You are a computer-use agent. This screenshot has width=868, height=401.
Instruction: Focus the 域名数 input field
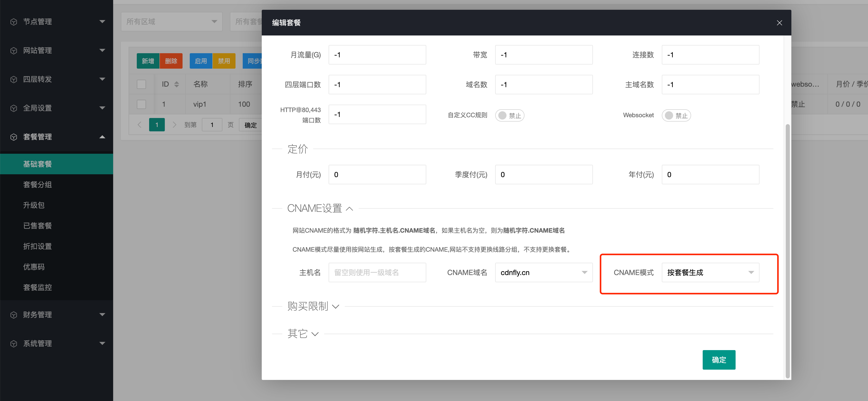(x=544, y=84)
